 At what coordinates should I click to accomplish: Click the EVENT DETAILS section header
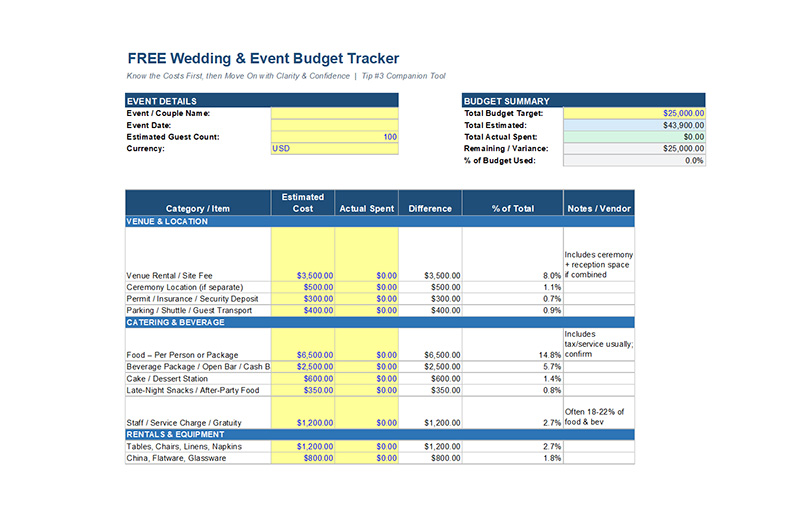(262, 101)
